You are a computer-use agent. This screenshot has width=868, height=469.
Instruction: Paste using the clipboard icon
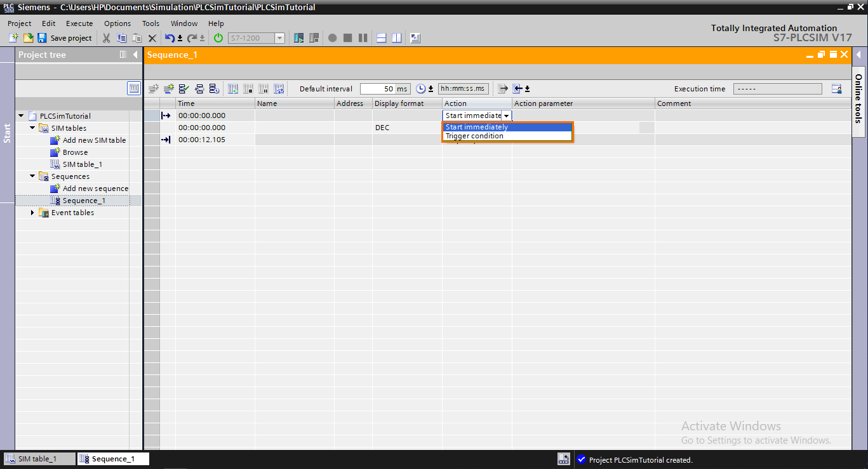(137, 38)
